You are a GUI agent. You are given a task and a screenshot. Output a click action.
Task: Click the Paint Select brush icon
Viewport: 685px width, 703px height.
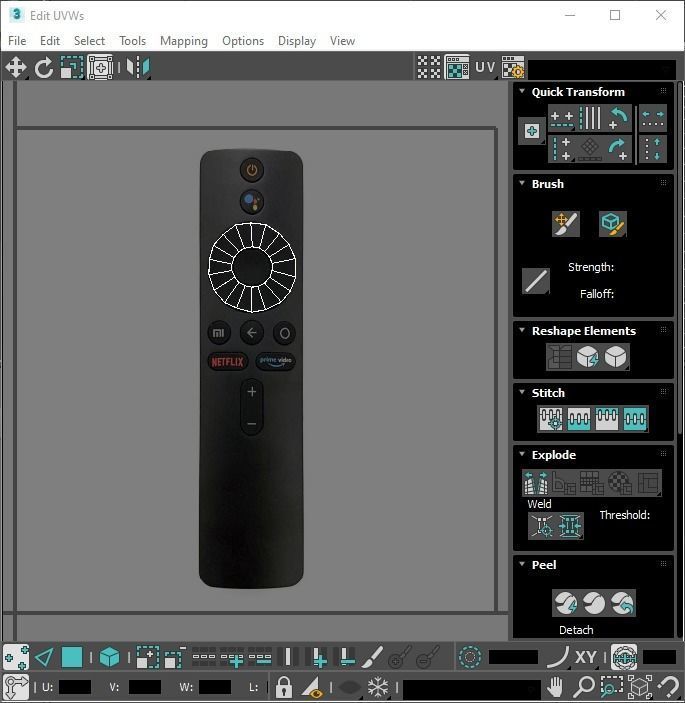(x=372, y=658)
